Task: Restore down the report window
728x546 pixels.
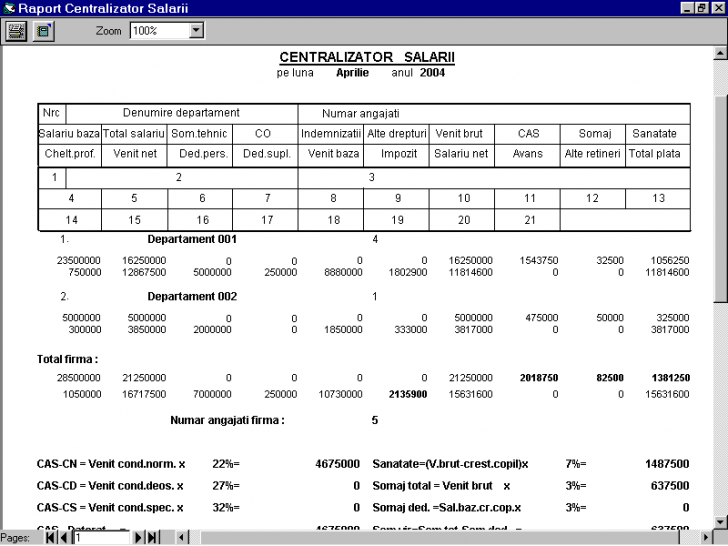Action: tap(702, 8)
